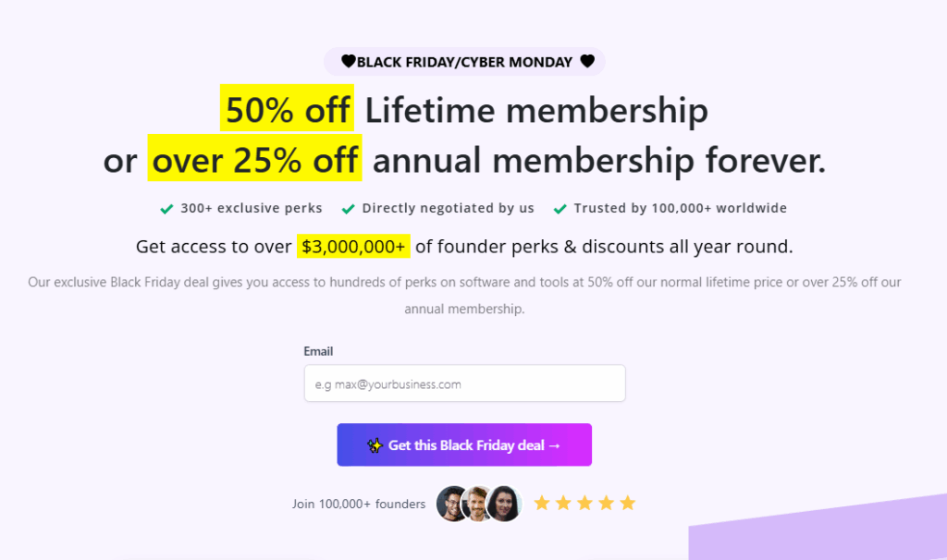Image resolution: width=947 pixels, height=560 pixels.
Task: Click the Email field label
Action: [318, 351]
